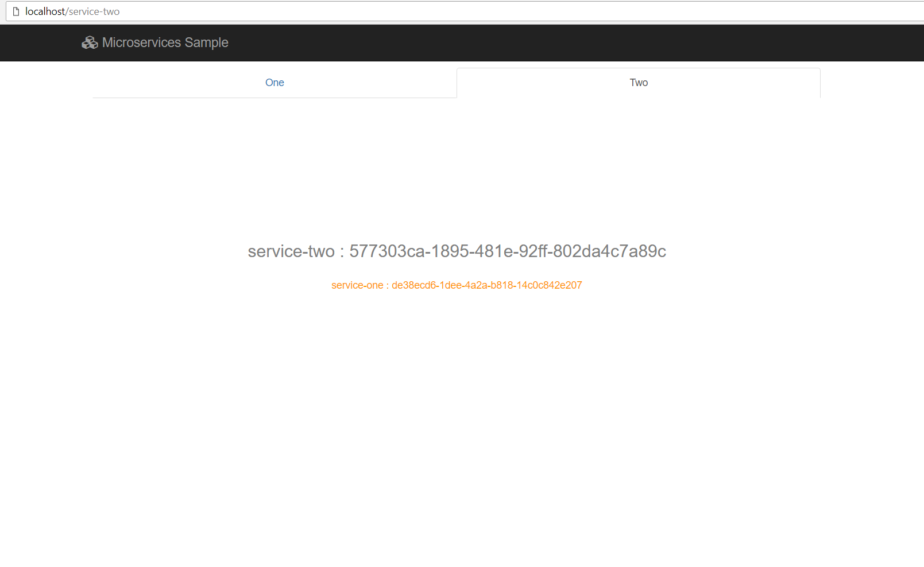Focus the browser address bar field
924x567 pixels.
(x=459, y=11)
